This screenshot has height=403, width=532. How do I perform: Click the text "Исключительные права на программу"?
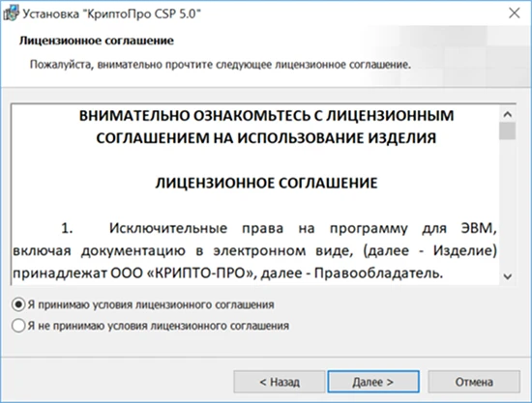(258, 228)
